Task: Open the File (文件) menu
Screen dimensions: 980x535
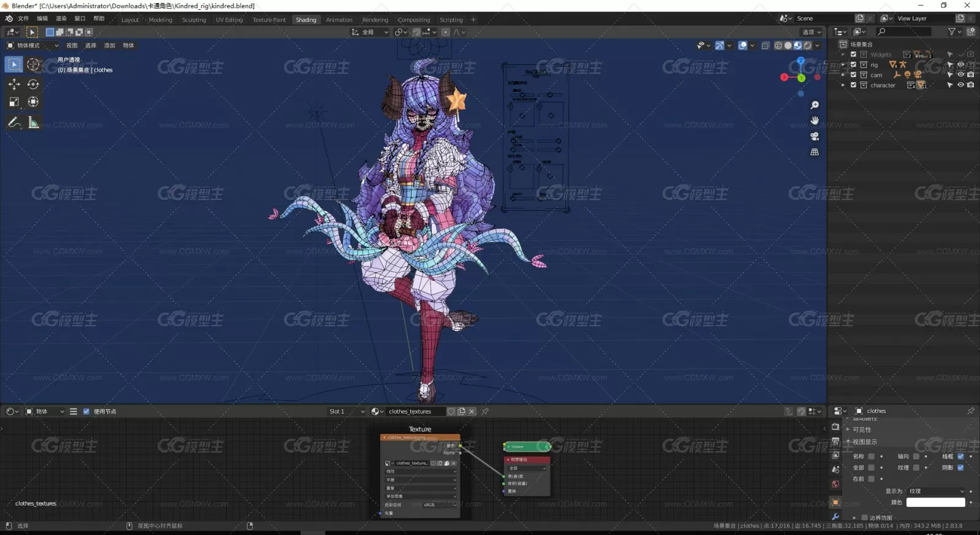Action: 23,18
